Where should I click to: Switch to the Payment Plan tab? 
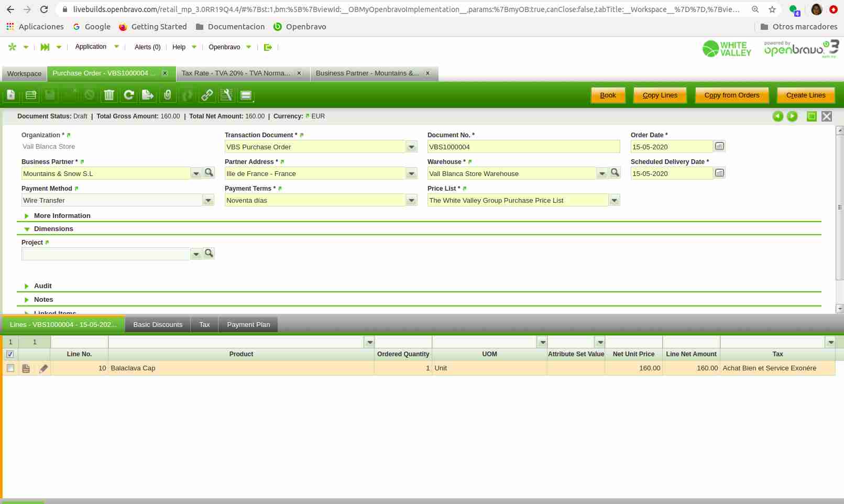[248, 325]
